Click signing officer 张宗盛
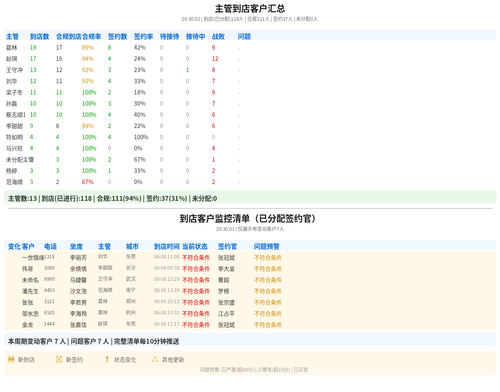Screen dimensions: 500x392 [226, 302]
